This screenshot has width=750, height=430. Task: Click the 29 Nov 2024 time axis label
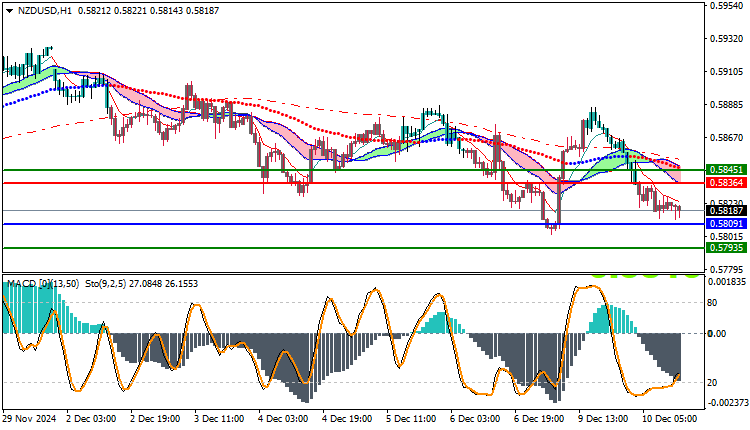(29, 419)
